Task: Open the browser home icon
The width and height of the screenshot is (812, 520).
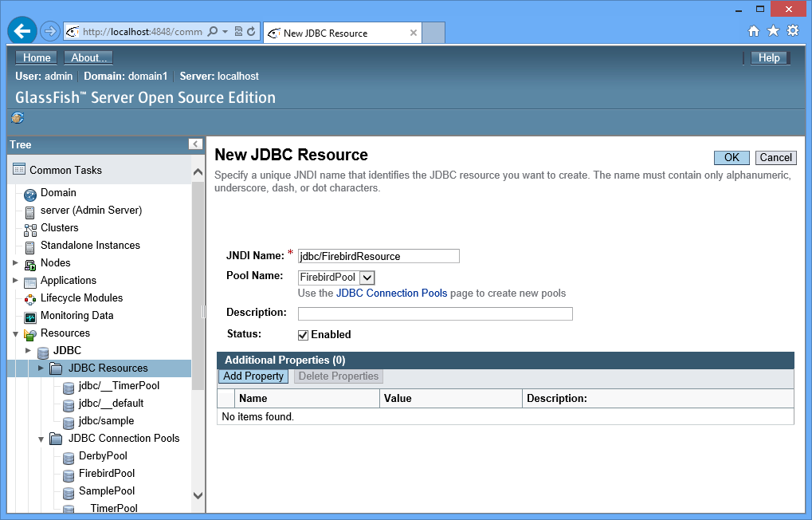Action: [x=754, y=31]
